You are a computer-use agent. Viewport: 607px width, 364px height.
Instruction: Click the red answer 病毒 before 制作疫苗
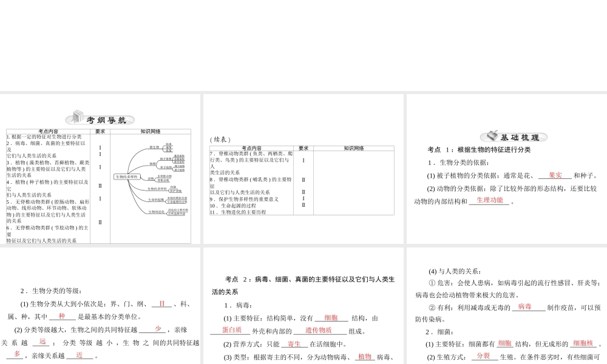point(524,306)
